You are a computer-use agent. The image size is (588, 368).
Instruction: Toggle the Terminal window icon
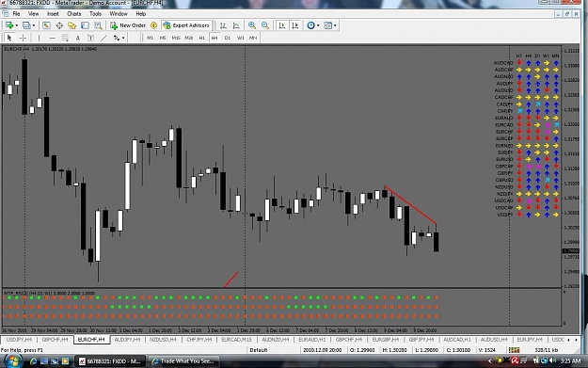click(85, 25)
